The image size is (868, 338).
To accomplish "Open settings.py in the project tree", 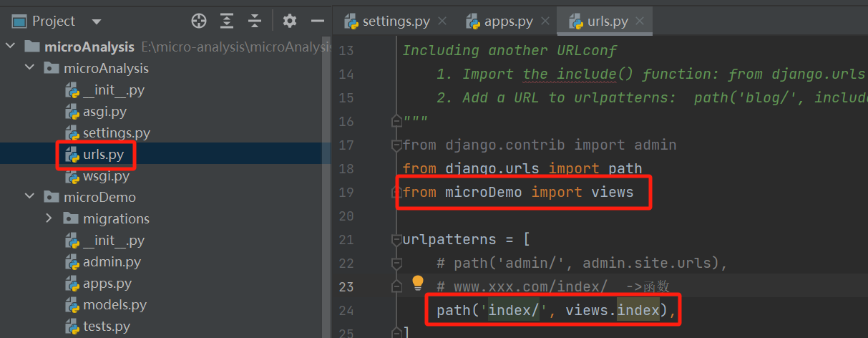I will [116, 133].
